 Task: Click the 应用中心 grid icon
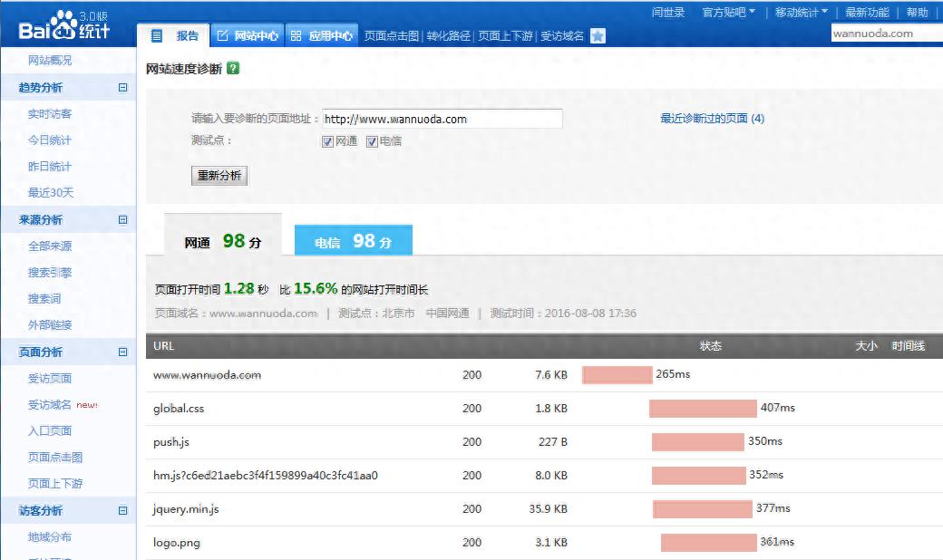pyautogui.click(x=296, y=36)
